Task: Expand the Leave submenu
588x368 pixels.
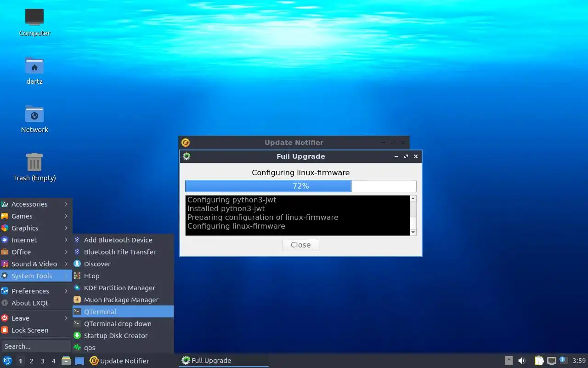Action: pyautogui.click(x=36, y=318)
